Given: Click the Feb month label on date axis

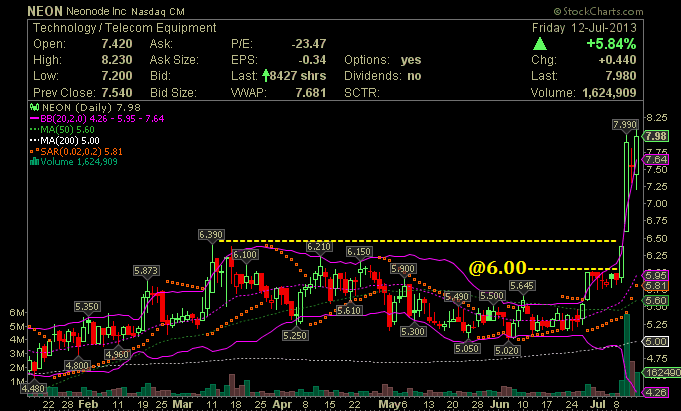Looking at the screenshot, I should (x=88, y=404).
